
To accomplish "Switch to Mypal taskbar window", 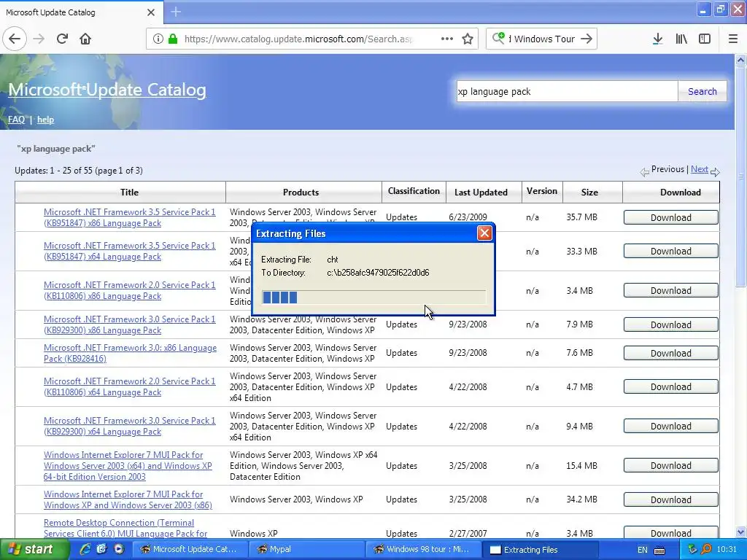I will click(x=307, y=550).
